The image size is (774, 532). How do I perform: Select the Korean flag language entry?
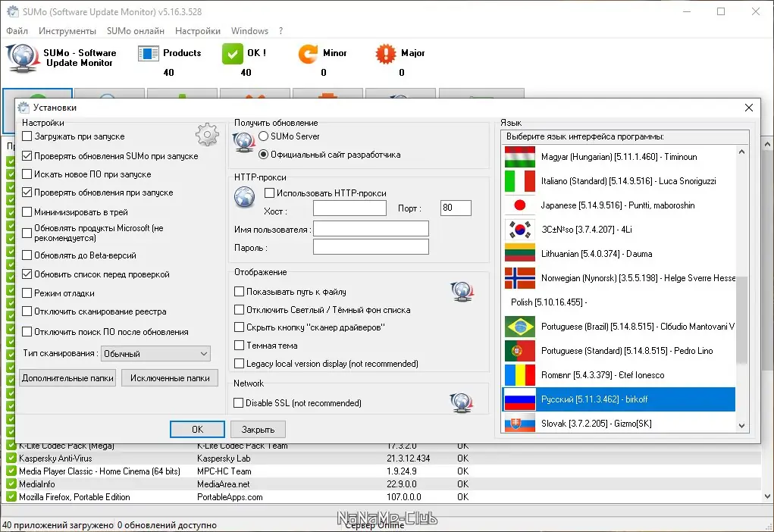click(x=619, y=230)
